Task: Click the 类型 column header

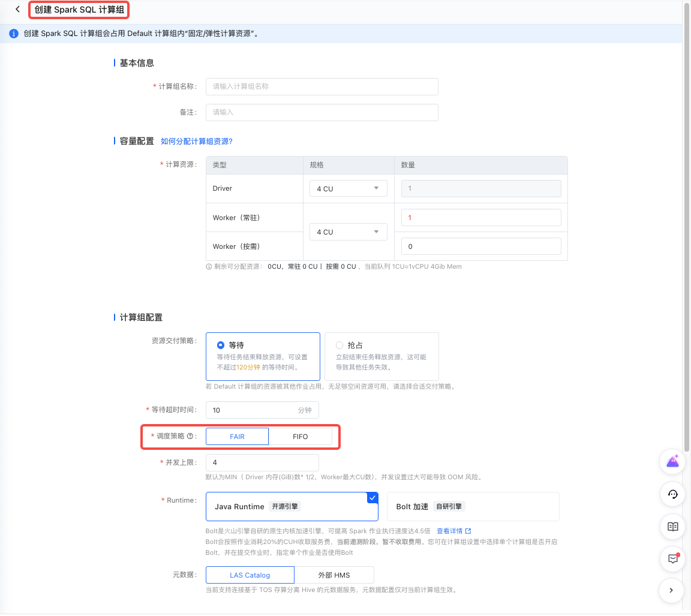Action: pos(220,165)
